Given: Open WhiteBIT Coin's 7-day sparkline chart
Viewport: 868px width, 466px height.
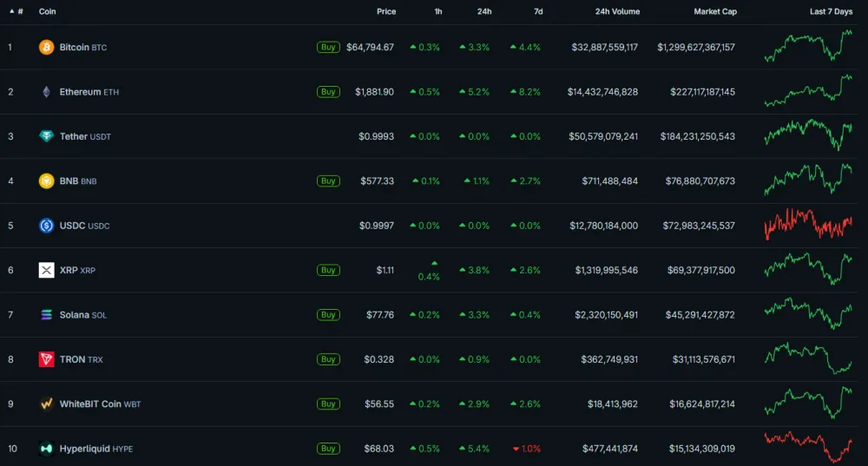Looking at the screenshot, I should [x=808, y=403].
